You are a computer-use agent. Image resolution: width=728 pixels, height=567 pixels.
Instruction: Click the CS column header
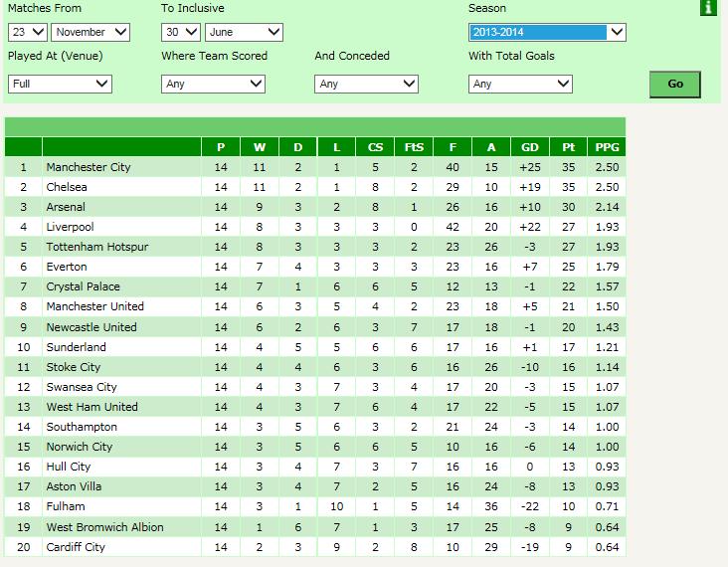[375, 147]
